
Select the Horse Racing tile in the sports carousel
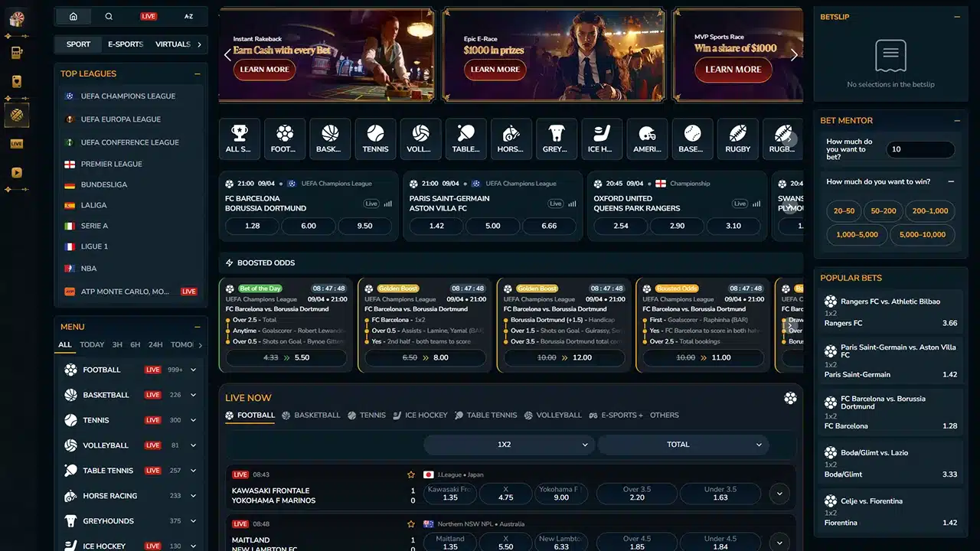(x=511, y=139)
